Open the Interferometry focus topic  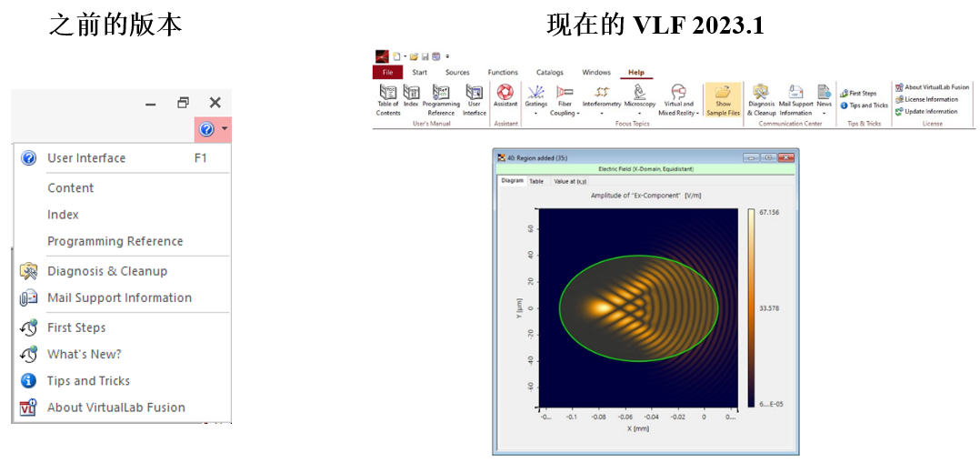[601, 94]
